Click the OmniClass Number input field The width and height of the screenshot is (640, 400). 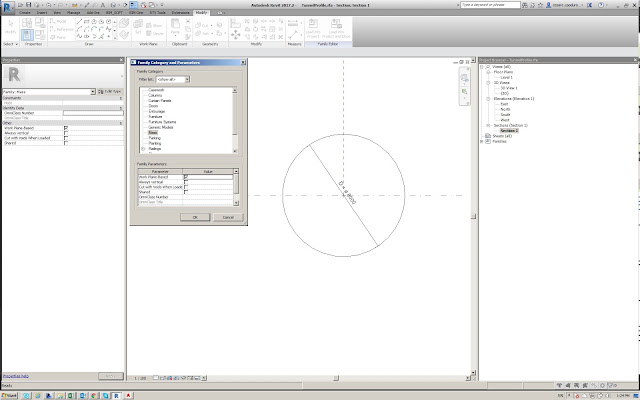point(93,113)
